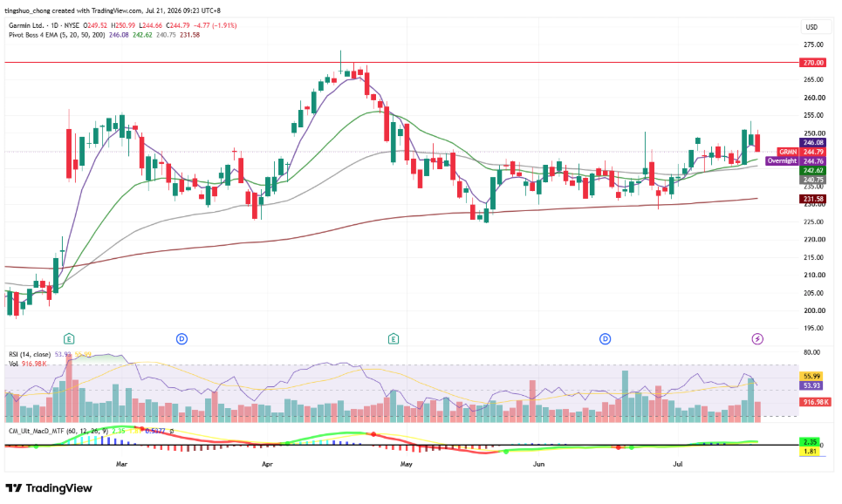Open the dividend D marker in mid-June
The height and width of the screenshot is (504, 842).
click(x=606, y=338)
